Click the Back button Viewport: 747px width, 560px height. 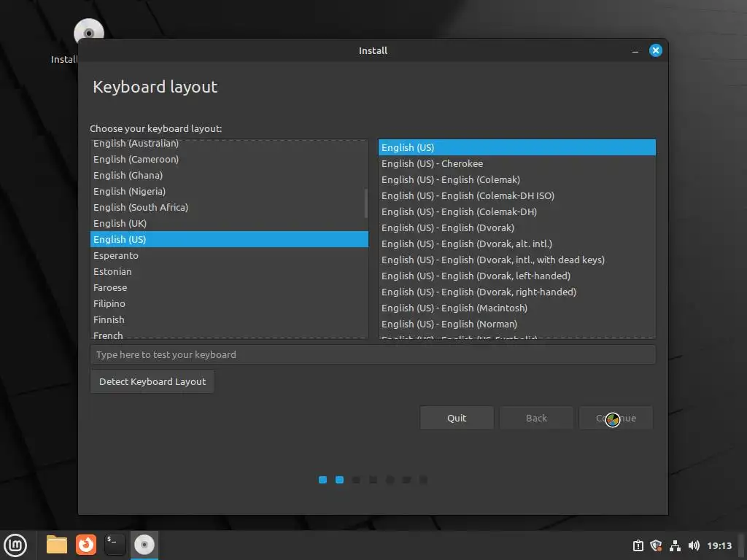[x=536, y=418]
